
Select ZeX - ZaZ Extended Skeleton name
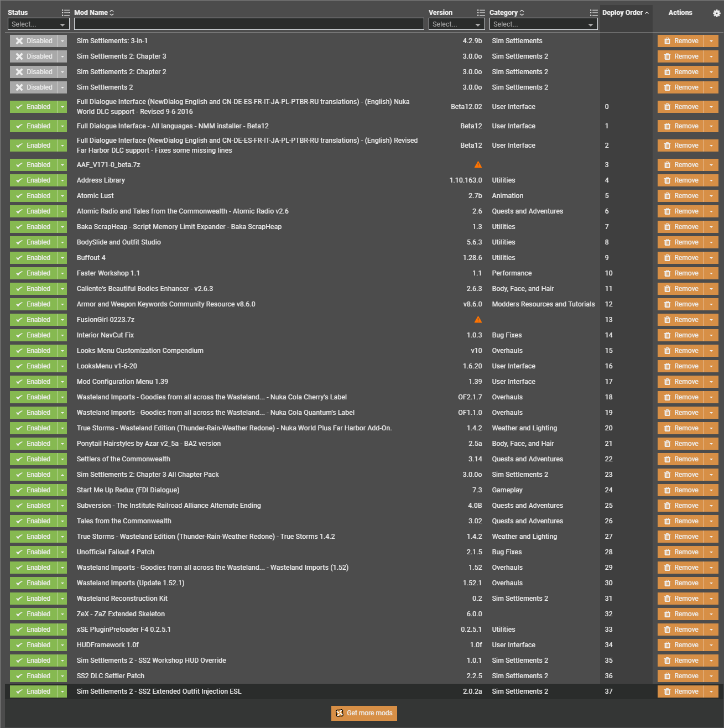(121, 614)
